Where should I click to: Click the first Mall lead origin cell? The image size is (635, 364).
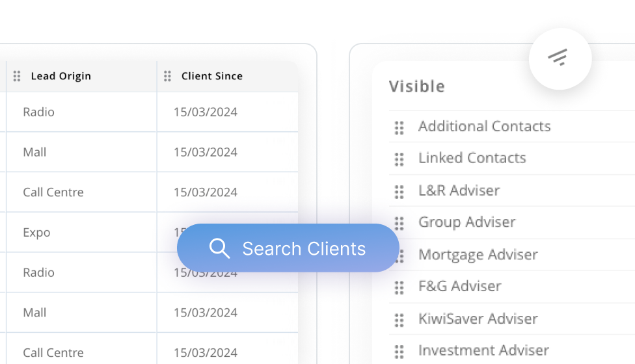click(81, 152)
